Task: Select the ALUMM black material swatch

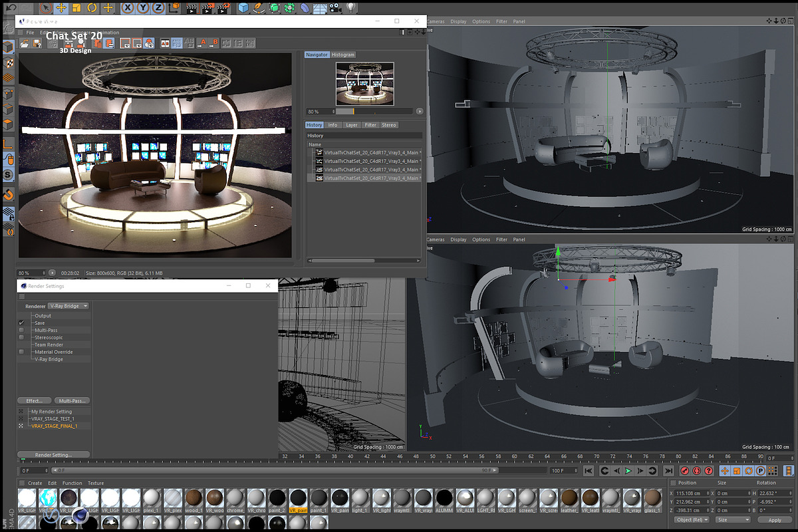Action: [x=444, y=499]
